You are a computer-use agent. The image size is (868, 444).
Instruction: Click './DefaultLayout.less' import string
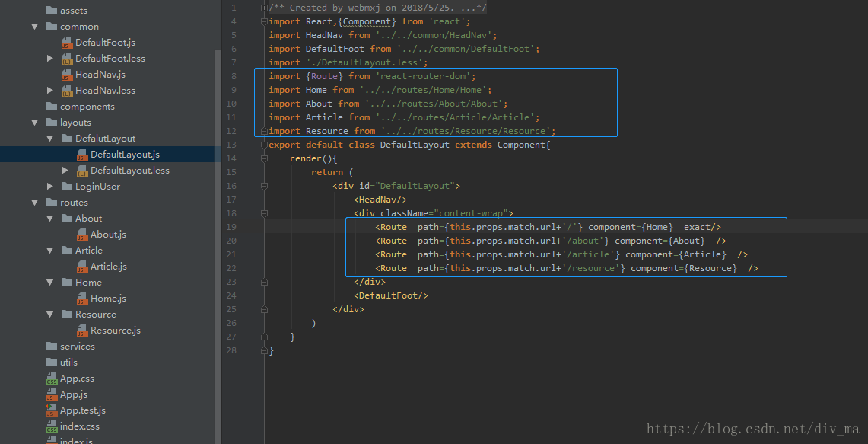pos(364,62)
